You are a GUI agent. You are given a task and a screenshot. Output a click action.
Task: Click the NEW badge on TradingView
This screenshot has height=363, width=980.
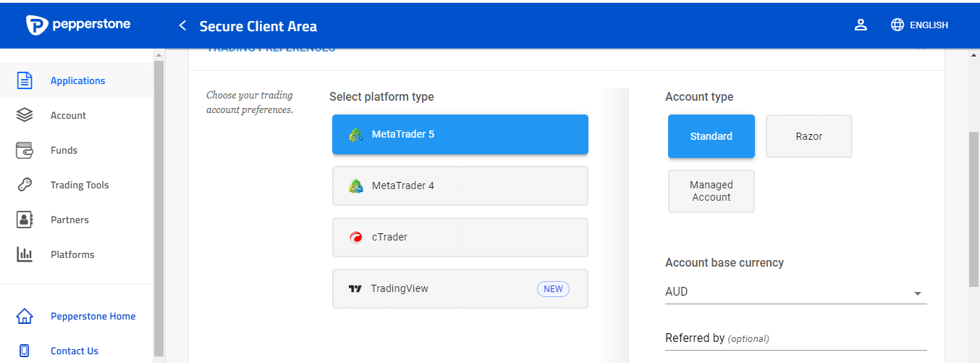(553, 288)
